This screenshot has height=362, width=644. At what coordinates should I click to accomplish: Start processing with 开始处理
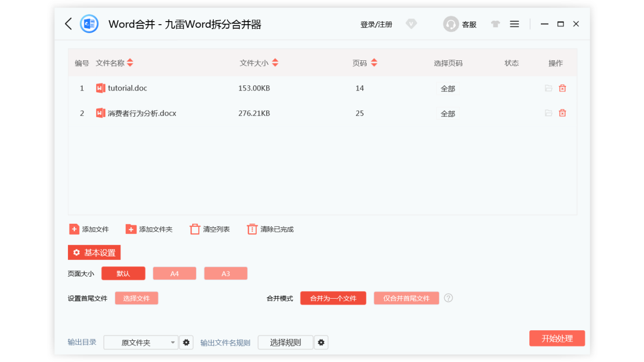(557, 338)
